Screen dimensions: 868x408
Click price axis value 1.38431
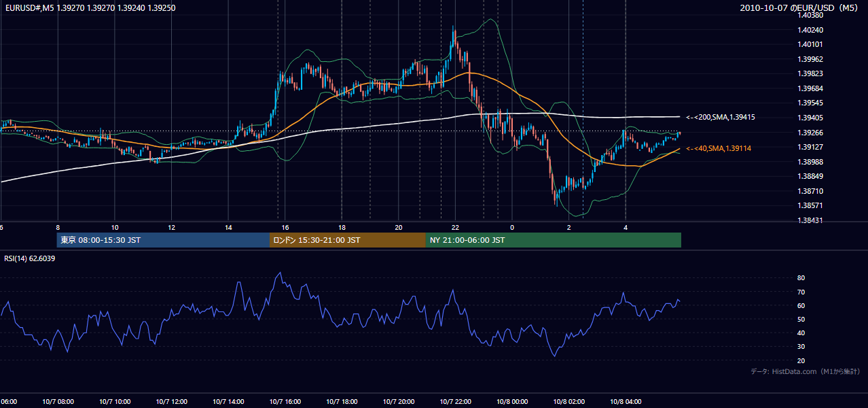click(x=812, y=220)
